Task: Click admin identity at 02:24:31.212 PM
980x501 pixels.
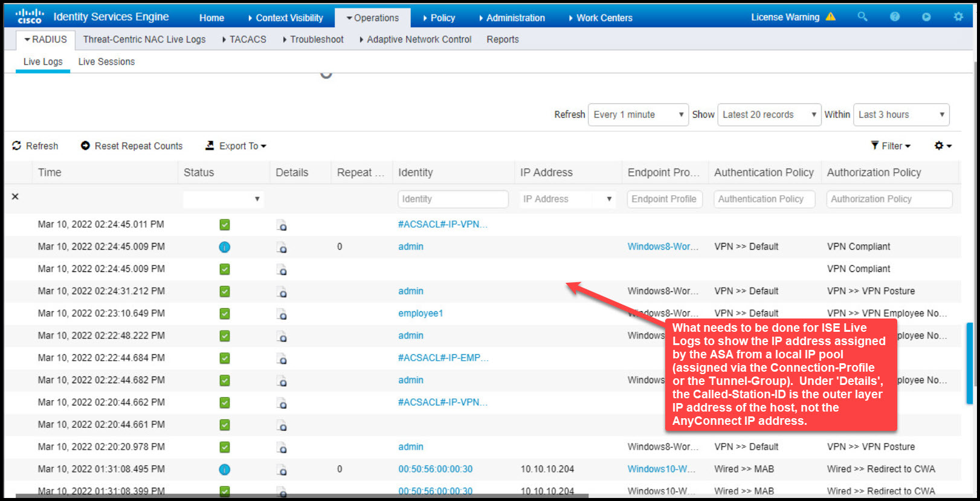Action: click(x=410, y=291)
